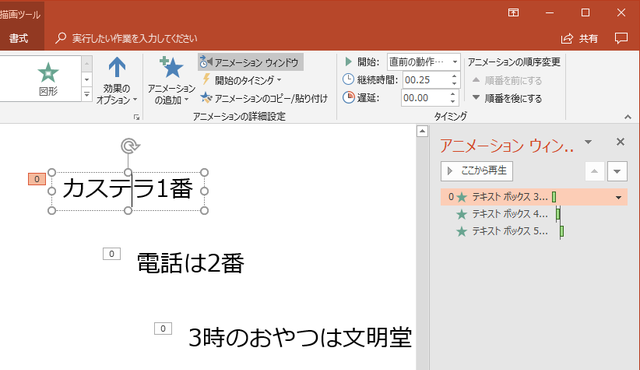Collapse the ribbon with chevron

(x=627, y=117)
